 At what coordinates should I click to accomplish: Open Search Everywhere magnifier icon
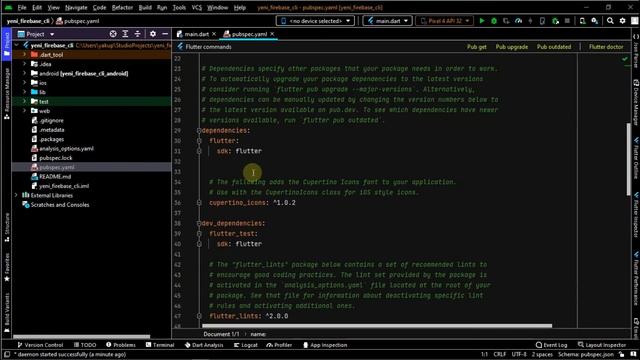pyautogui.click(x=610, y=21)
